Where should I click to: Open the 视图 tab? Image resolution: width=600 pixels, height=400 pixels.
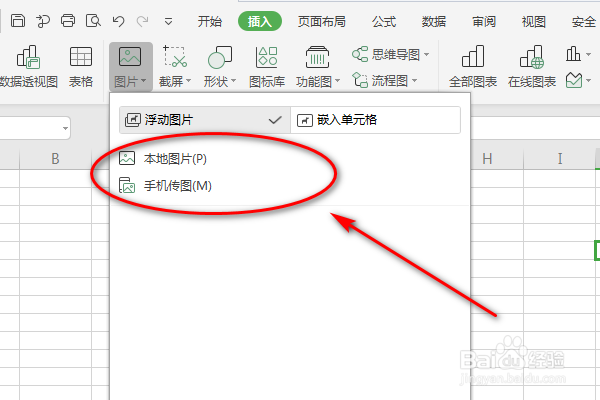[533, 21]
